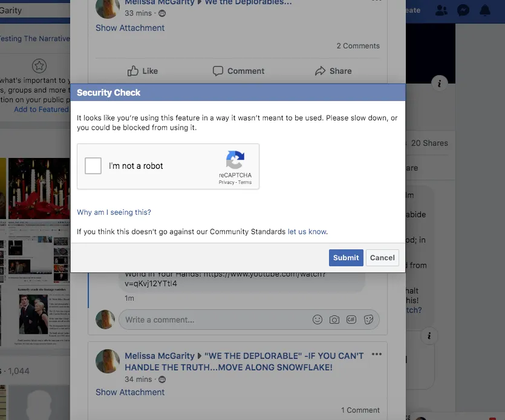Click the info icon beside the video
Screen dimensions: 505x420
click(x=439, y=84)
